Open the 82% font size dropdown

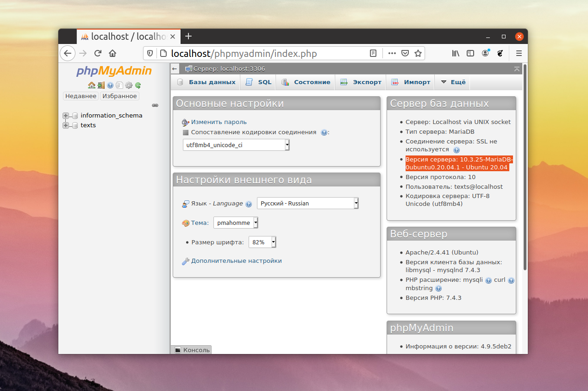pos(263,242)
